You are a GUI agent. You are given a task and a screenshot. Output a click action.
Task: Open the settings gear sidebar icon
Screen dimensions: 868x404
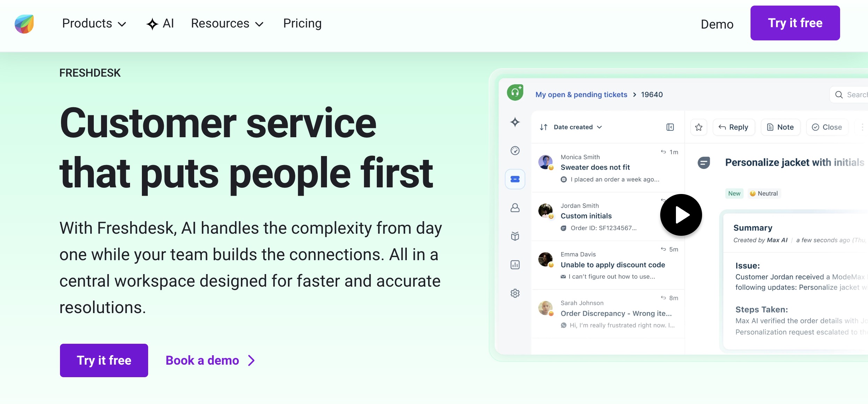[x=515, y=293]
